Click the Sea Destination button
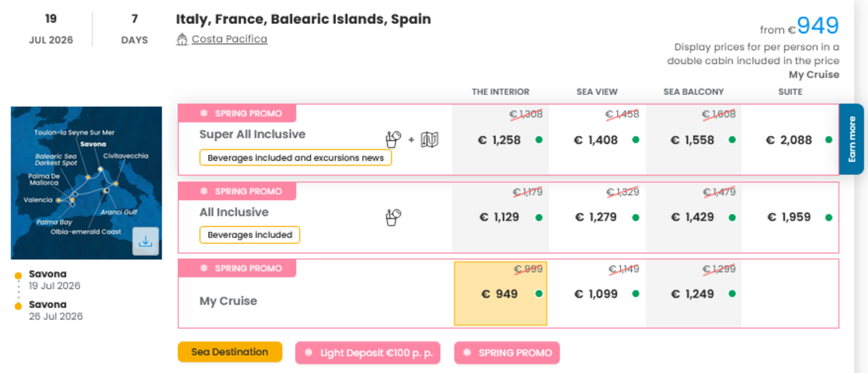868x373 pixels. (230, 352)
